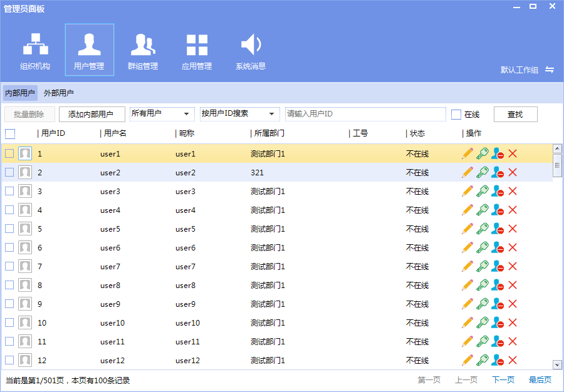
Task: Delete user12 with the red X icon
Action: (513, 360)
